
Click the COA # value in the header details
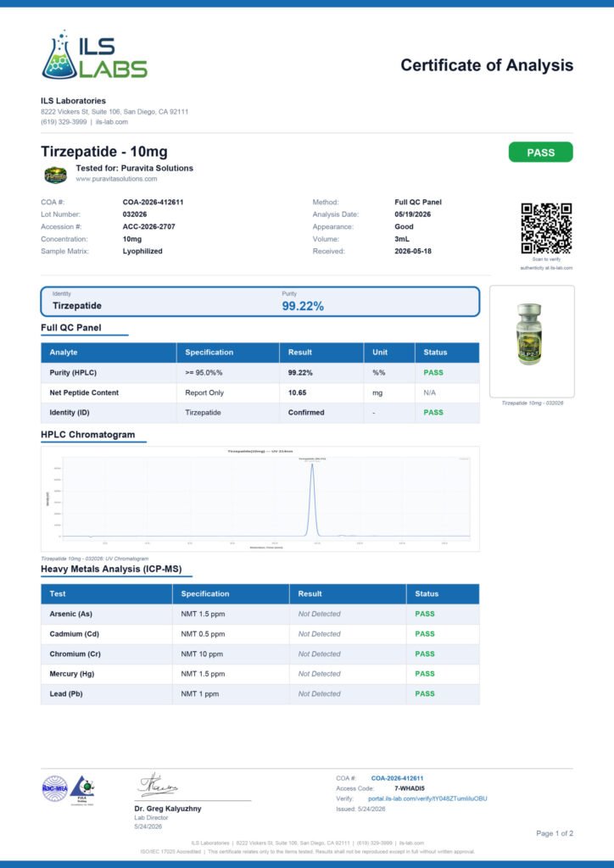pyautogui.click(x=153, y=202)
